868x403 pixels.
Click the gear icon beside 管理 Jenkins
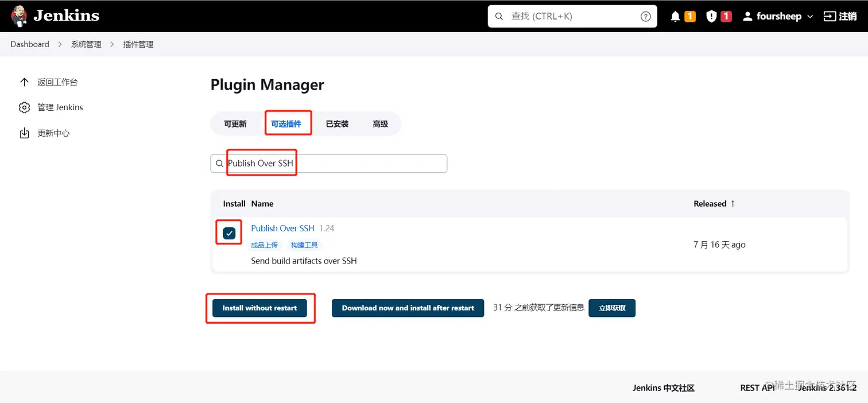coord(24,107)
